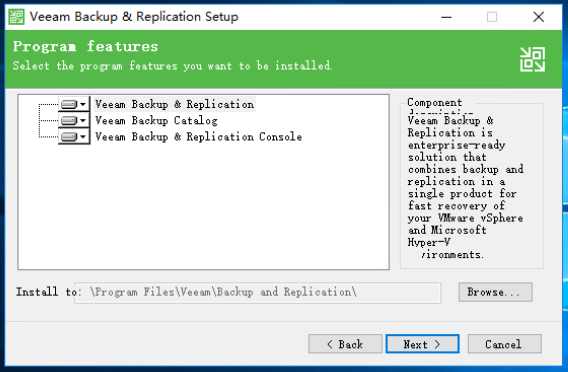Click empty area of the features list
The width and height of the screenshot is (568, 372).
203,206
